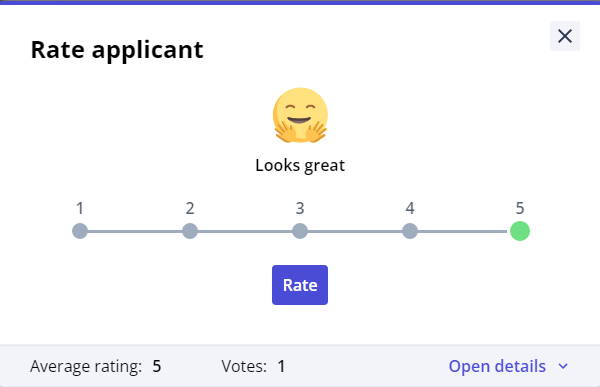600x387 pixels.
Task: Click the Looks great caption
Action: click(x=300, y=165)
